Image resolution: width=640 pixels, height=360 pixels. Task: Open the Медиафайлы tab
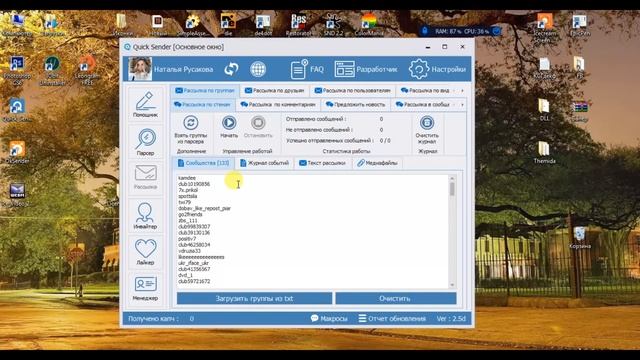[x=377, y=163]
